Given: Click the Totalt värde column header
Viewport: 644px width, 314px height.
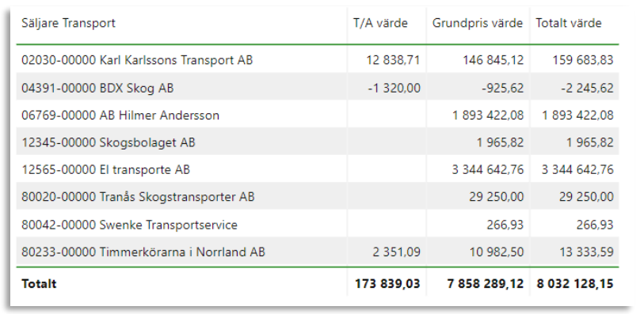Looking at the screenshot, I should [569, 24].
